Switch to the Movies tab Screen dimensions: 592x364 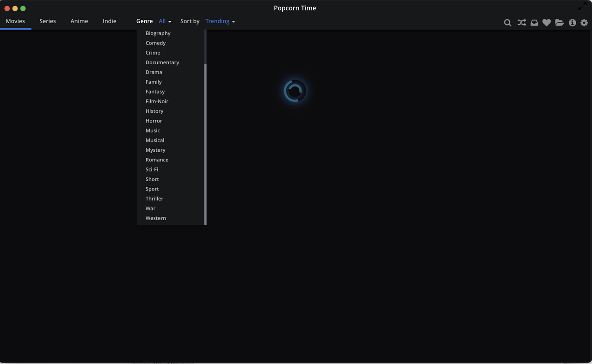tap(15, 21)
